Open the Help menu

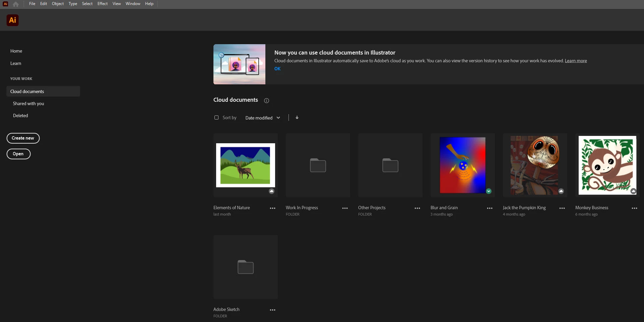tap(149, 4)
